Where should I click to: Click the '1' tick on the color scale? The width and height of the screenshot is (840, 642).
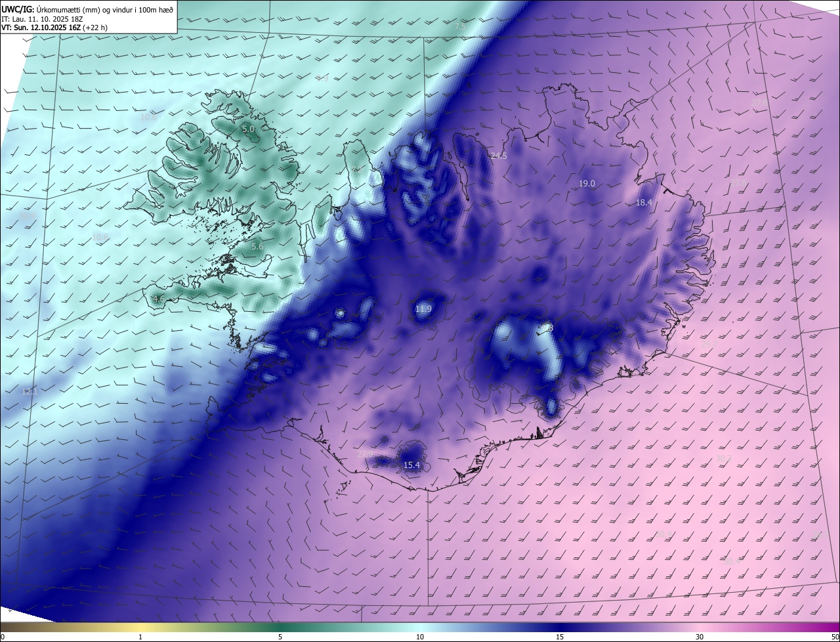pyautogui.click(x=140, y=637)
